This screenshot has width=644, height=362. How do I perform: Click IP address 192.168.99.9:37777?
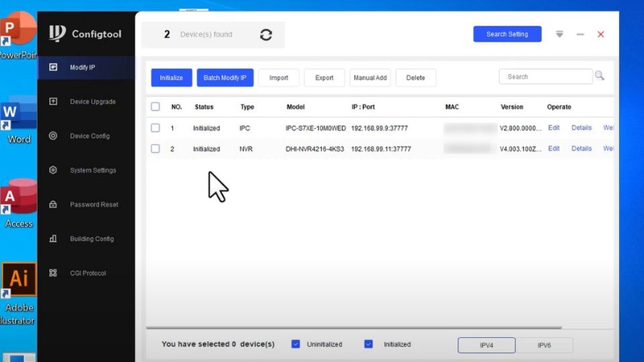coord(379,128)
